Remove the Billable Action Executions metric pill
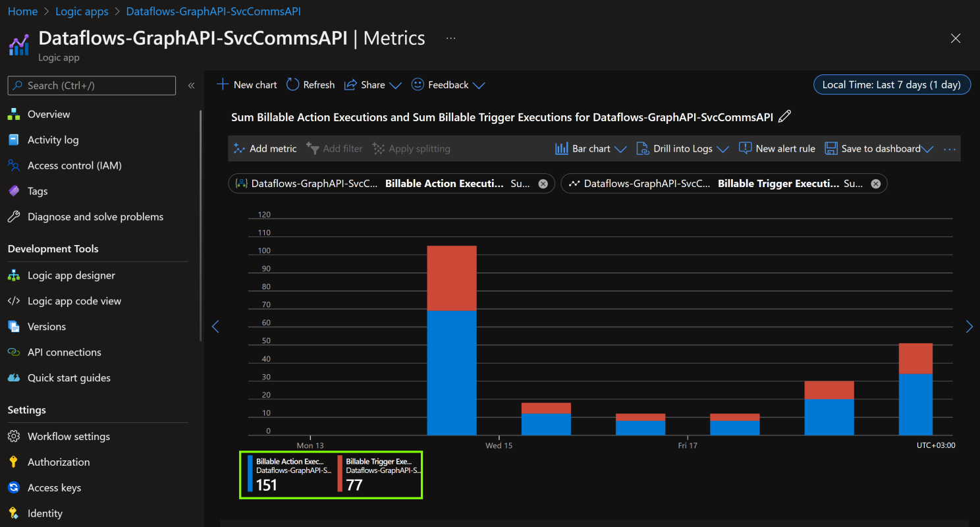This screenshot has height=527, width=980. (x=543, y=184)
